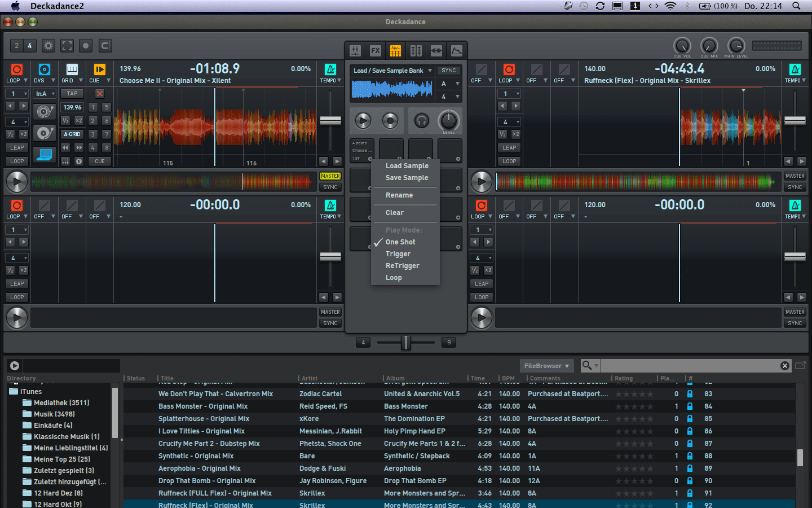Click the TAP tempo button
812x508 pixels.
72,94
